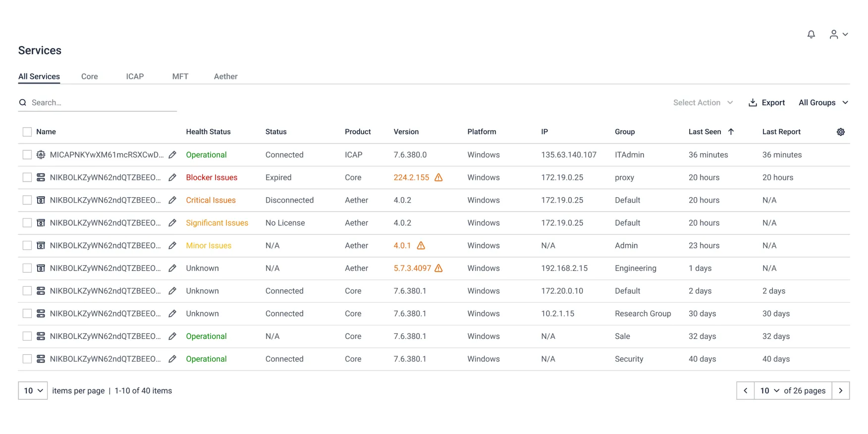Click the Export button

pos(766,103)
